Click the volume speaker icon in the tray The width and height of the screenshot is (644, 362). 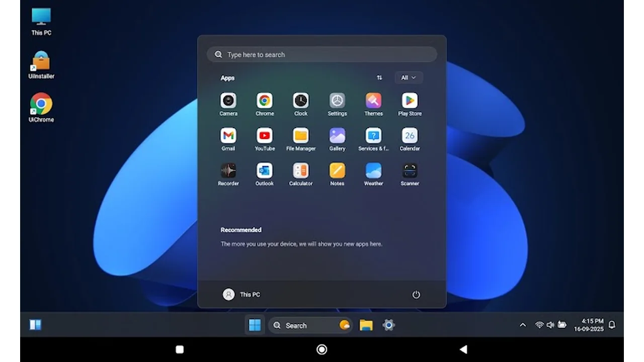coord(550,325)
